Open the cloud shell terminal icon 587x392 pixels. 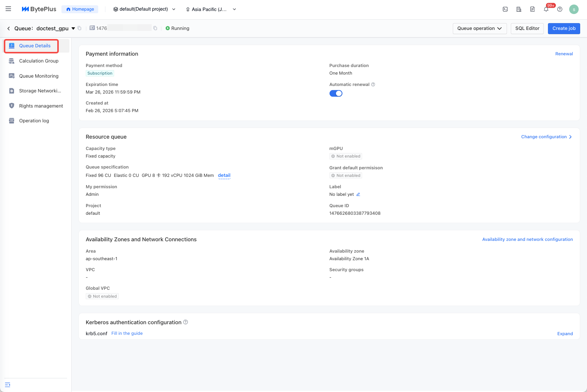click(505, 9)
